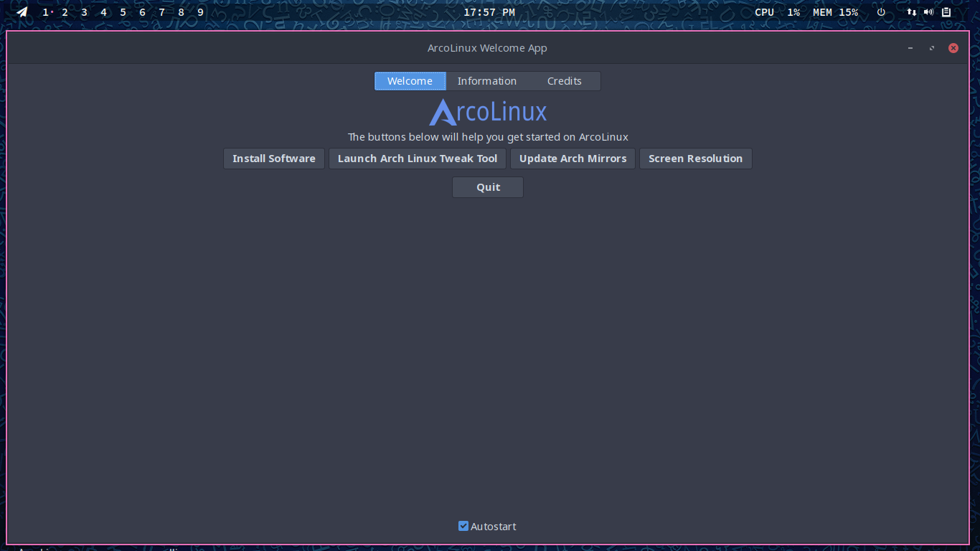This screenshot has height=551, width=980.
Task: Maximize the ArcoLinux Welcome App window
Action: [932, 48]
